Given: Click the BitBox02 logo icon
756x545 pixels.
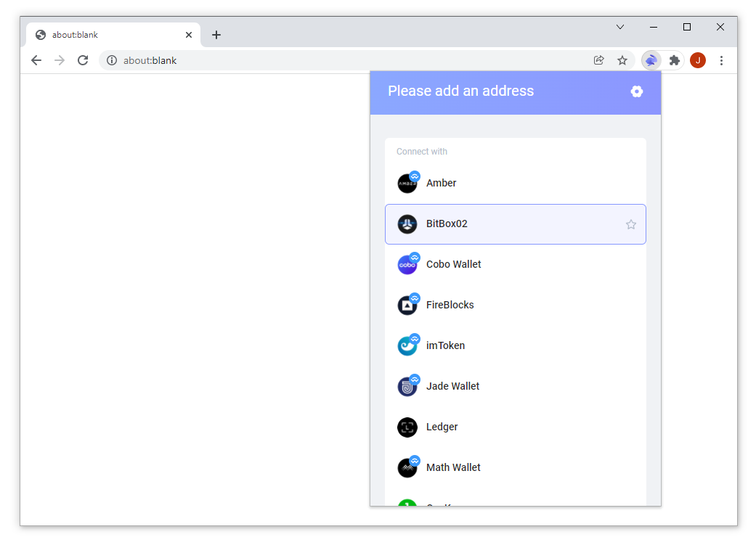Looking at the screenshot, I should [x=407, y=224].
